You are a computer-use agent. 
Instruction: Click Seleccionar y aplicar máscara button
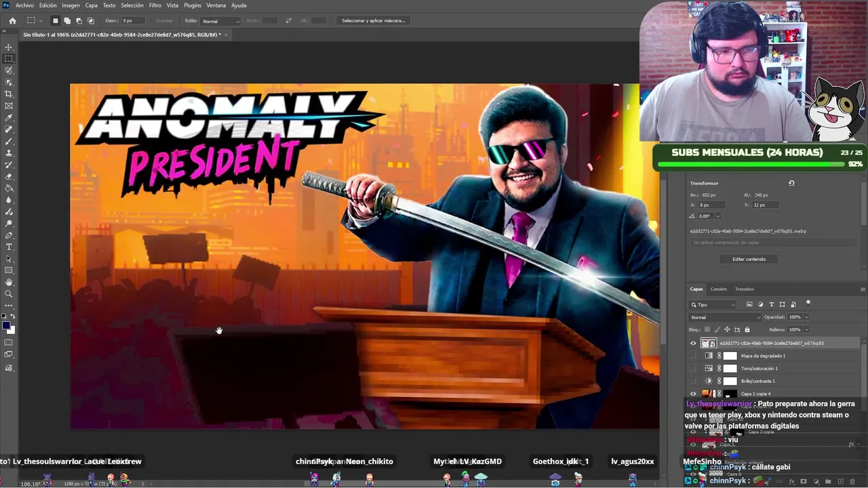[x=374, y=21]
